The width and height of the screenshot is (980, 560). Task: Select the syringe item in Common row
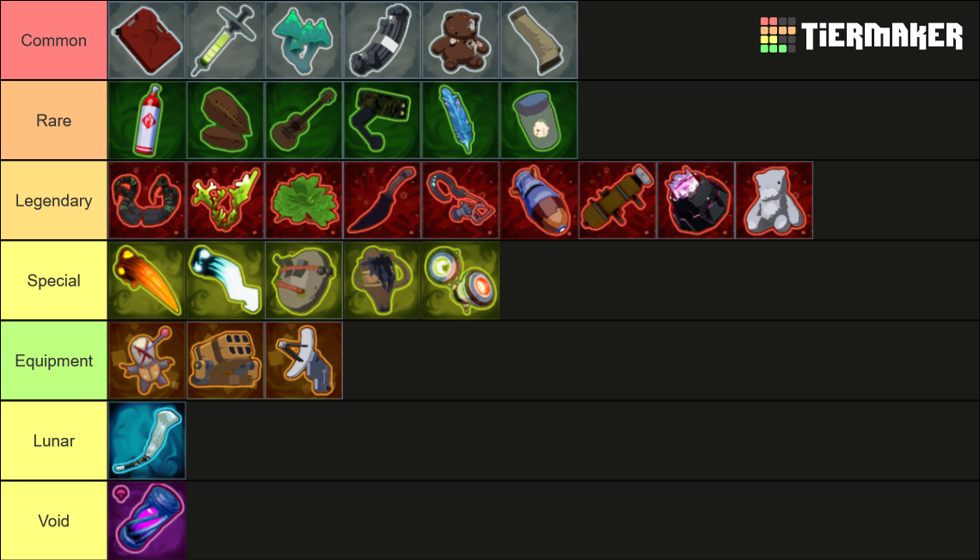click(225, 40)
